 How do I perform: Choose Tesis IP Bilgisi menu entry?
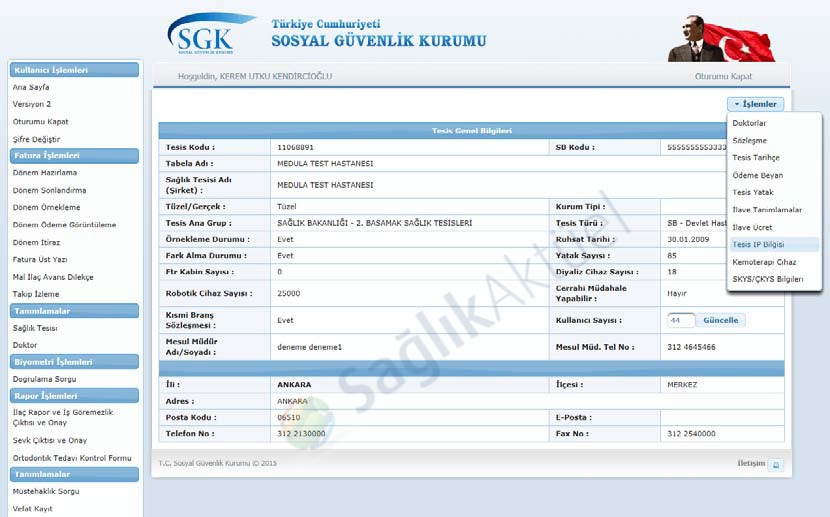coord(758,244)
